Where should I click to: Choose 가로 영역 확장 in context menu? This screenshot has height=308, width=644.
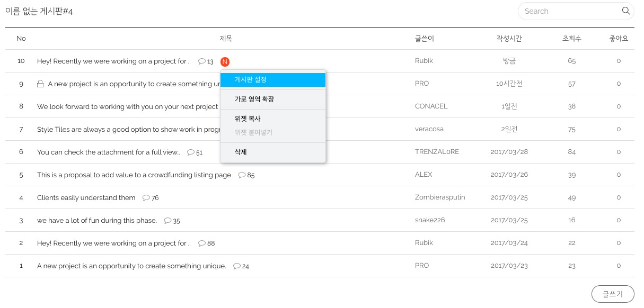(x=273, y=99)
